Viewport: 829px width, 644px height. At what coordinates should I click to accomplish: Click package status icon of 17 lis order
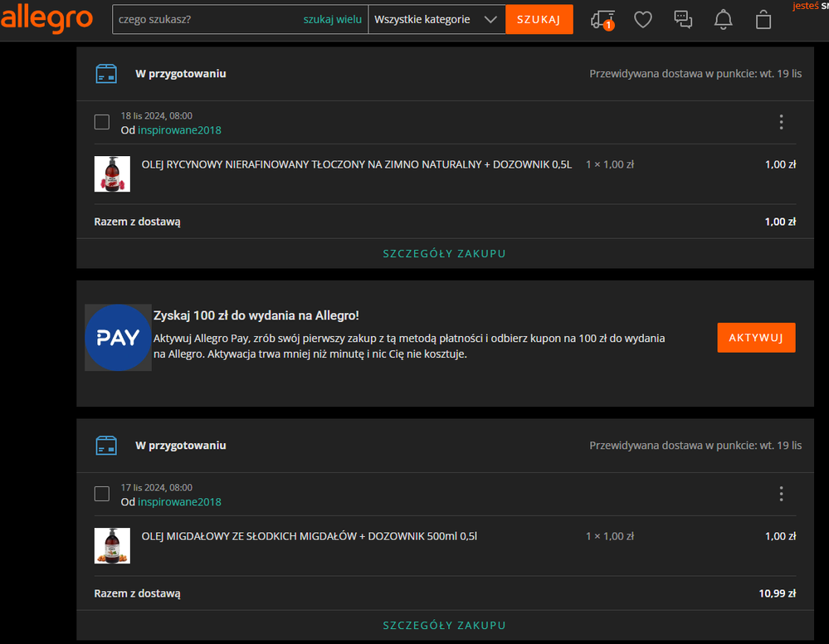(106, 445)
